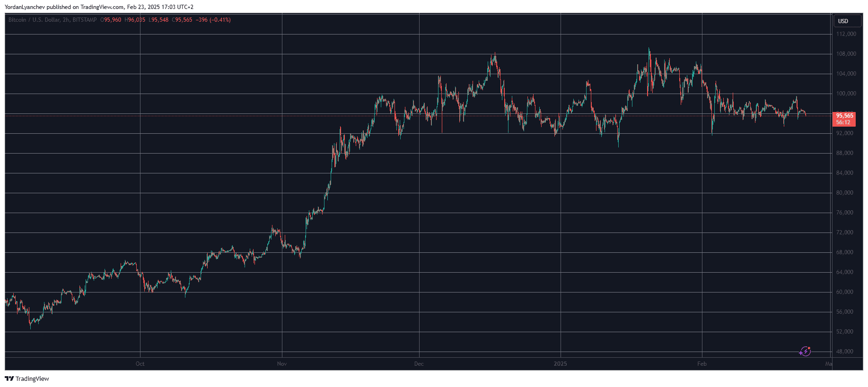Screen dimensions: 868x387
Task: Click the 64,000 price axis label
Action: tap(845, 272)
